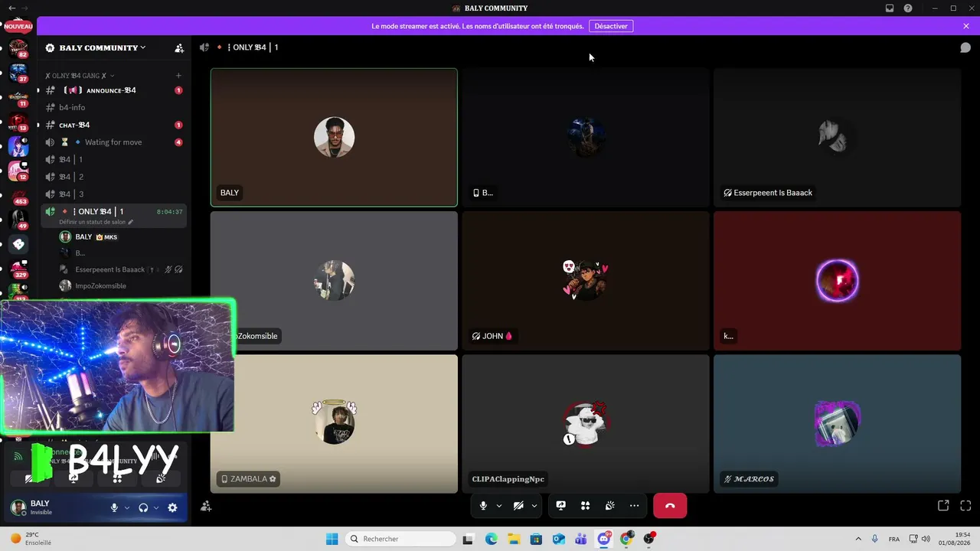Screen dimensions: 980x551
Task: Disconnect from the voice call
Action: click(670, 506)
